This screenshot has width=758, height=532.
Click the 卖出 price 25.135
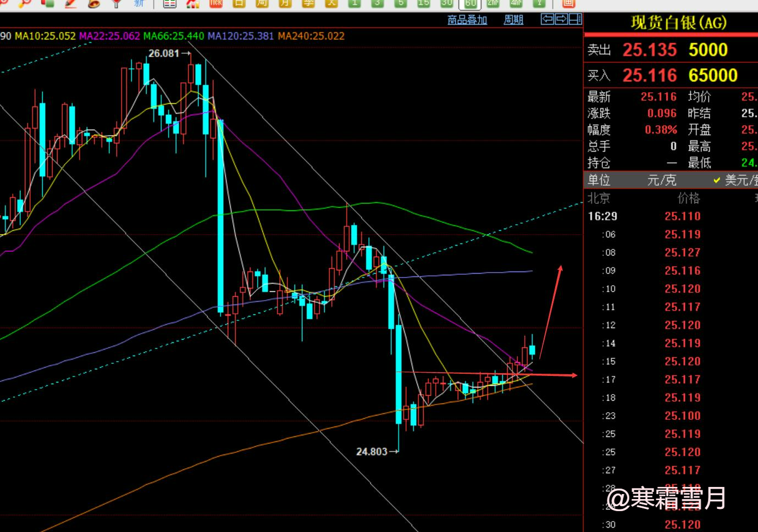(x=649, y=50)
